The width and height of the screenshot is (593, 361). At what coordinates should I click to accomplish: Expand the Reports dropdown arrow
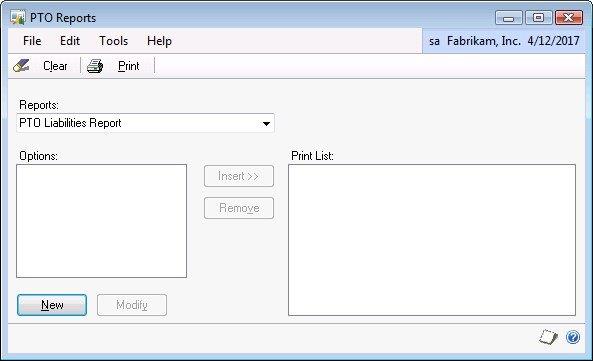(x=266, y=123)
